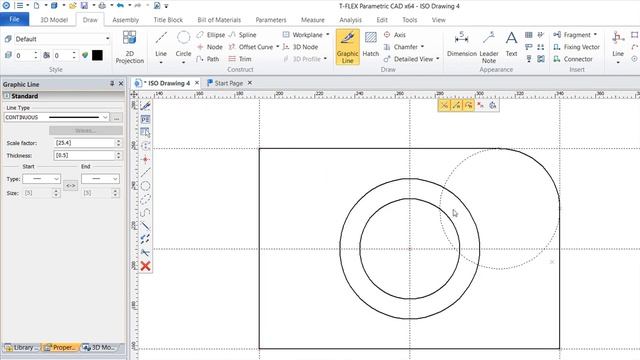Choose the Spline construction tool
The width and height of the screenshot is (640, 360).
coord(242,35)
